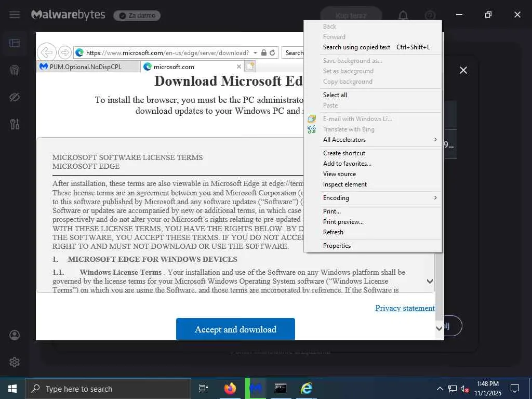Choose Print... in context menu
Viewport: 532px width, 399px height.
pyautogui.click(x=380, y=211)
